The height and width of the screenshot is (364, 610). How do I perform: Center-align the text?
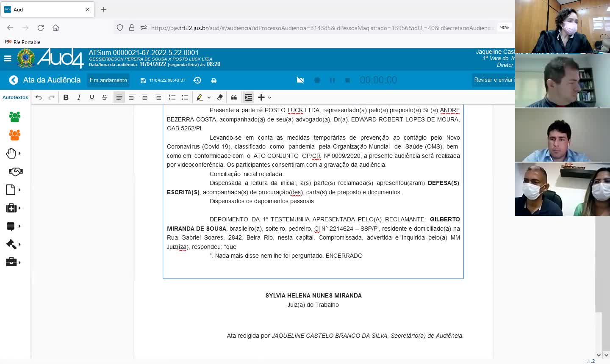(145, 97)
